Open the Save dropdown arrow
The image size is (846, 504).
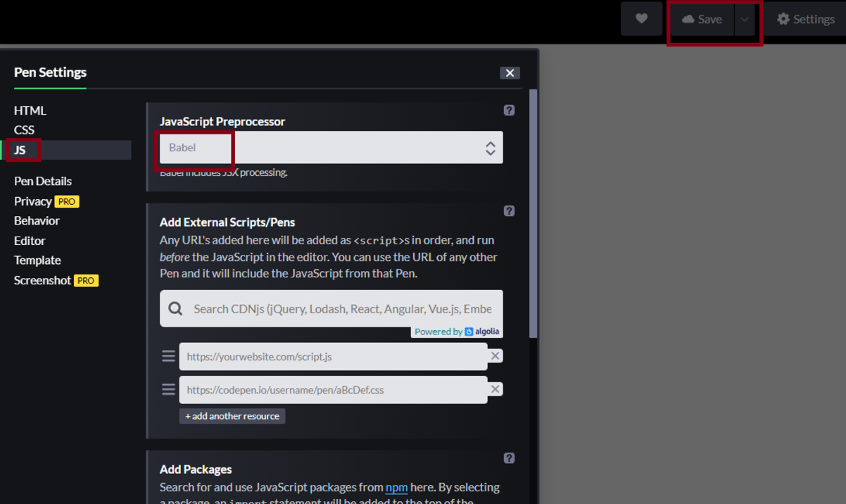(x=745, y=19)
